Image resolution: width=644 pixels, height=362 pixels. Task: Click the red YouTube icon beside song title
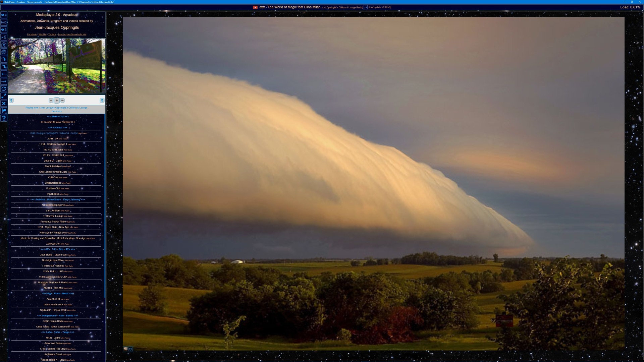coord(255,7)
